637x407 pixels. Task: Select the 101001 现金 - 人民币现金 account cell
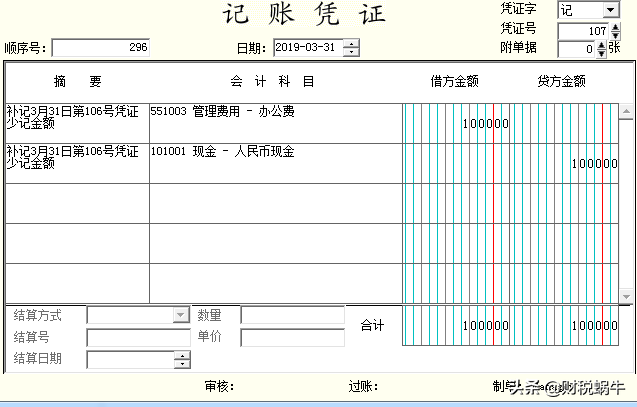coord(275,162)
